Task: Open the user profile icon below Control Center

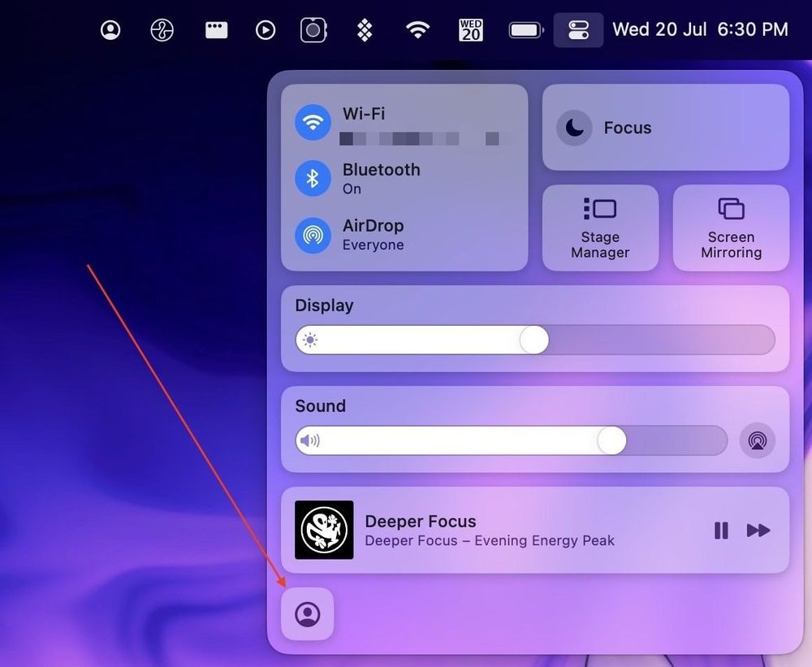Action: click(x=307, y=614)
